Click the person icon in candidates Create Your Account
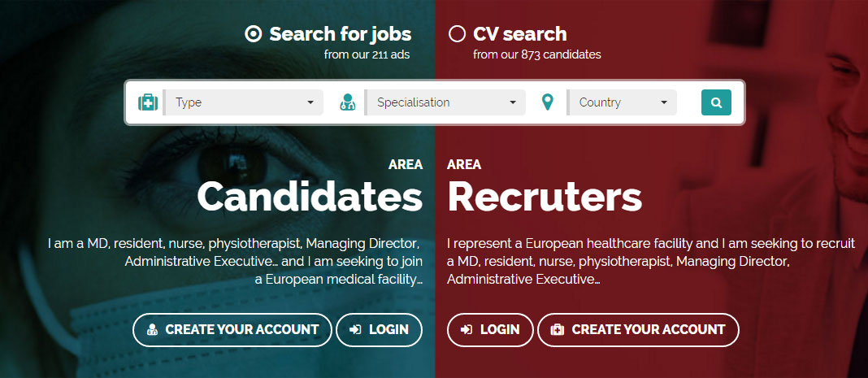This screenshot has height=378, width=868. pos(152,330)
